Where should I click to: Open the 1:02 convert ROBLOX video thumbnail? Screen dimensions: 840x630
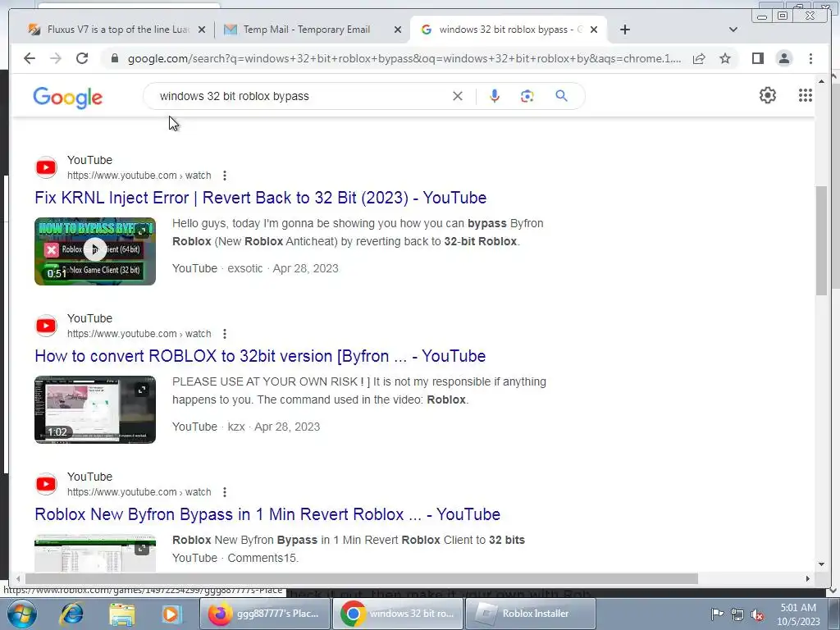click(95, 409)
